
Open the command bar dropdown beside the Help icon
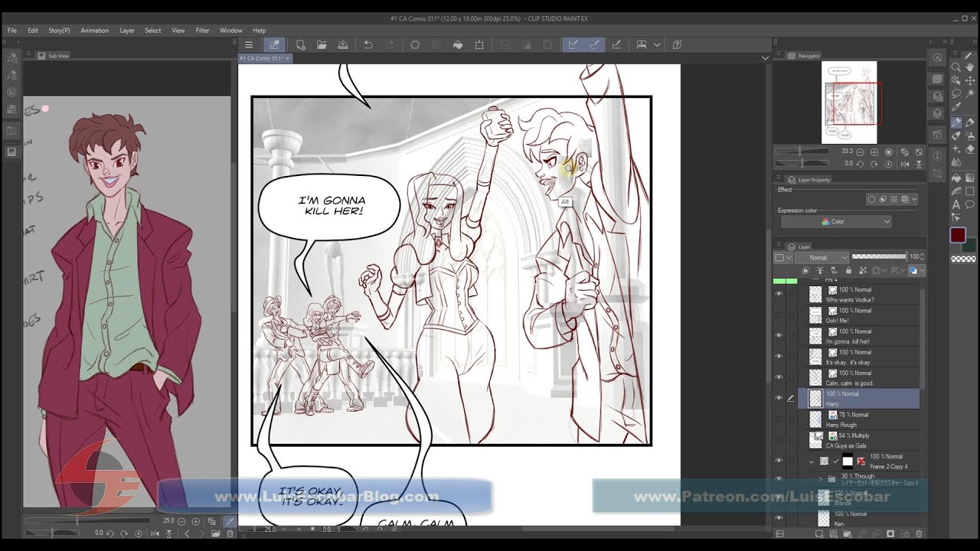click(657, 44)
